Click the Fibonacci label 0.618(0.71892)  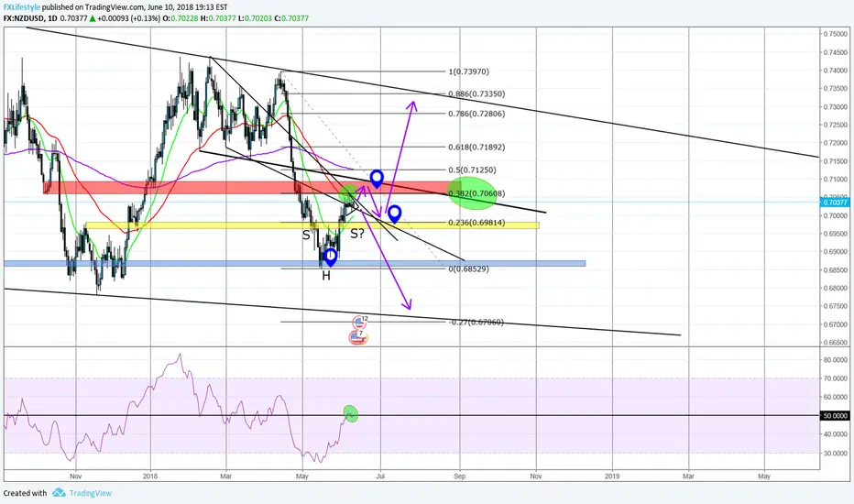tap(476, 148)
